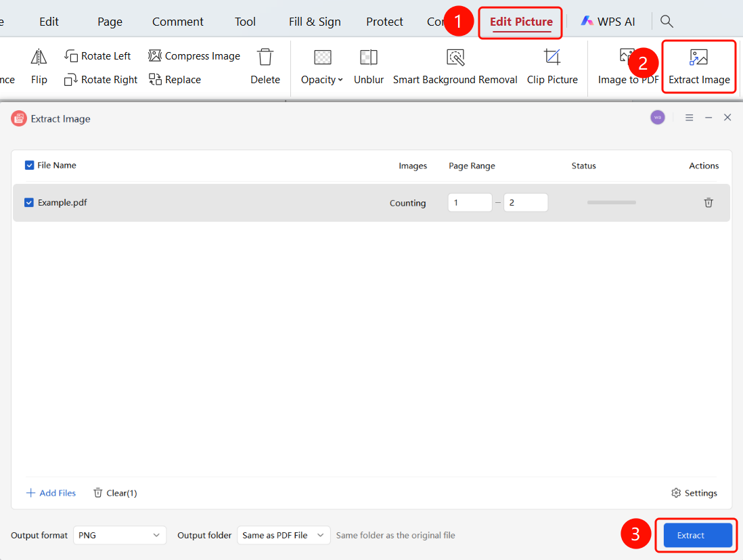
Task: Select the Edit Picture tab
Action: click(521, 22)
